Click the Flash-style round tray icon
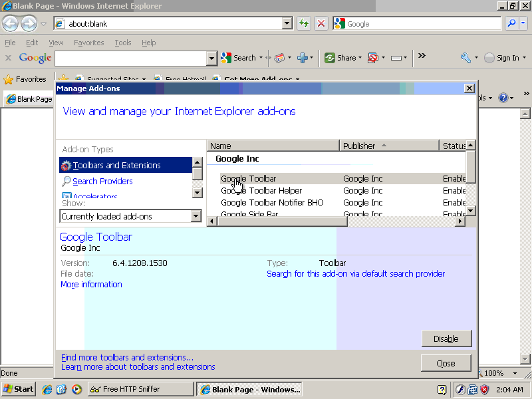This screenshot has width=532, height=399. click(x=460, y=390)
